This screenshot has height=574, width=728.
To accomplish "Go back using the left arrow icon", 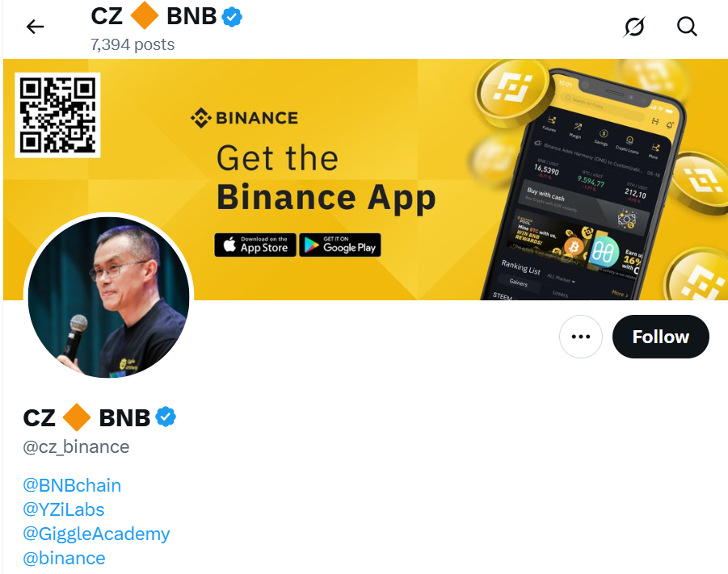I will pos(35,27).
